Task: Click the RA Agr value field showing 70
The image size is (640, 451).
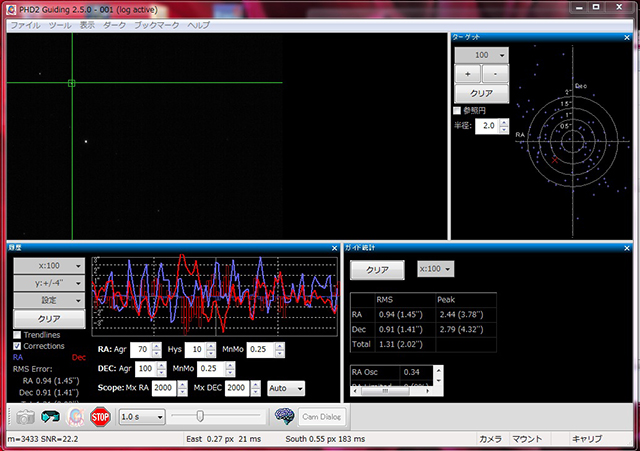Action: (x=141, y=349)
